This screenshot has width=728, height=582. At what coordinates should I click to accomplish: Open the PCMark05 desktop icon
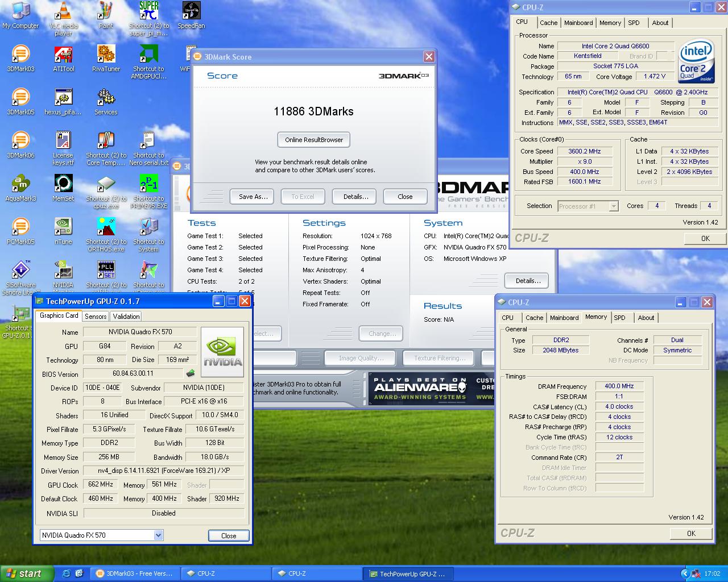(x=20, y=231)
